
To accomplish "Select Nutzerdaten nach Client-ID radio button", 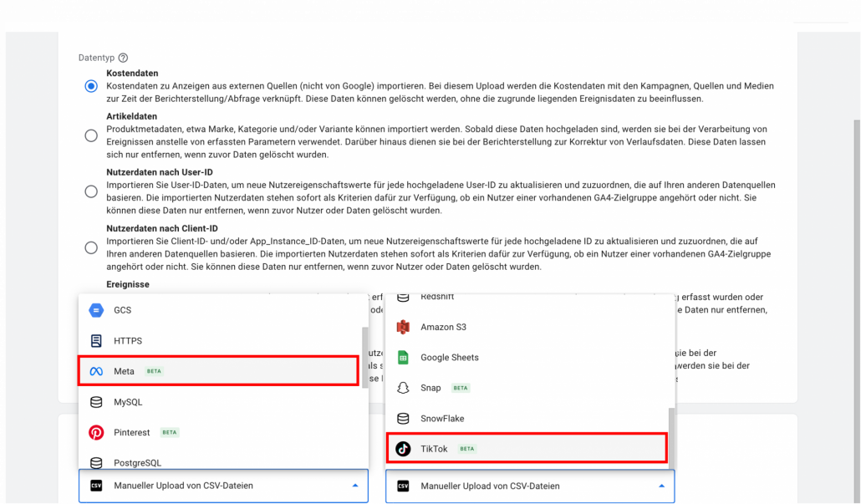I will click(90, 247).
